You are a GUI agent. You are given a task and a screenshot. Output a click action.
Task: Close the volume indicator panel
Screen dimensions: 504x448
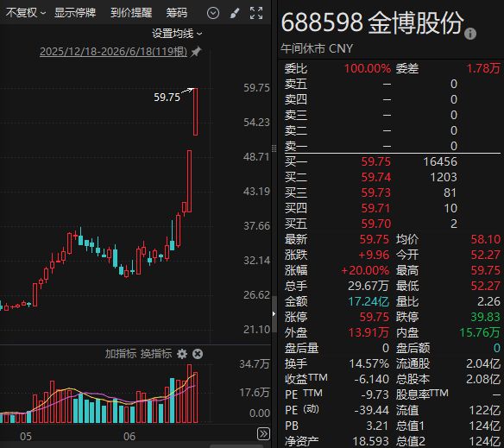pos(198,354)
